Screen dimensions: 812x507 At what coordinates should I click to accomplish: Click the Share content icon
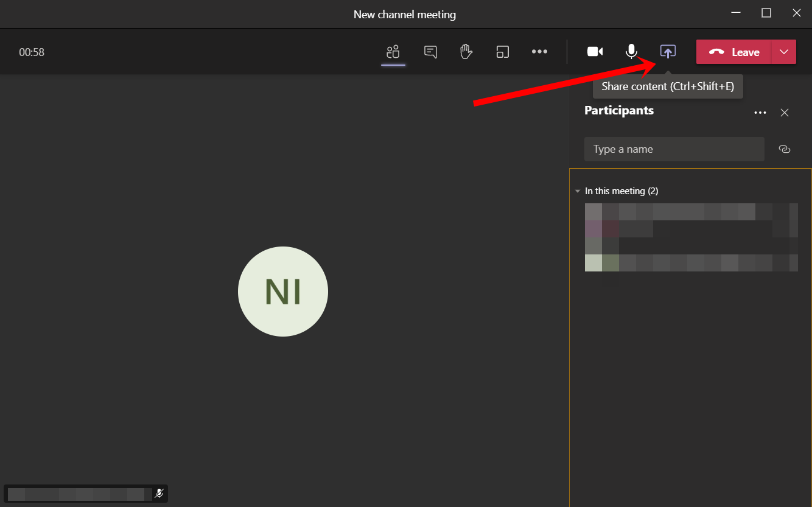coord(668,52)
